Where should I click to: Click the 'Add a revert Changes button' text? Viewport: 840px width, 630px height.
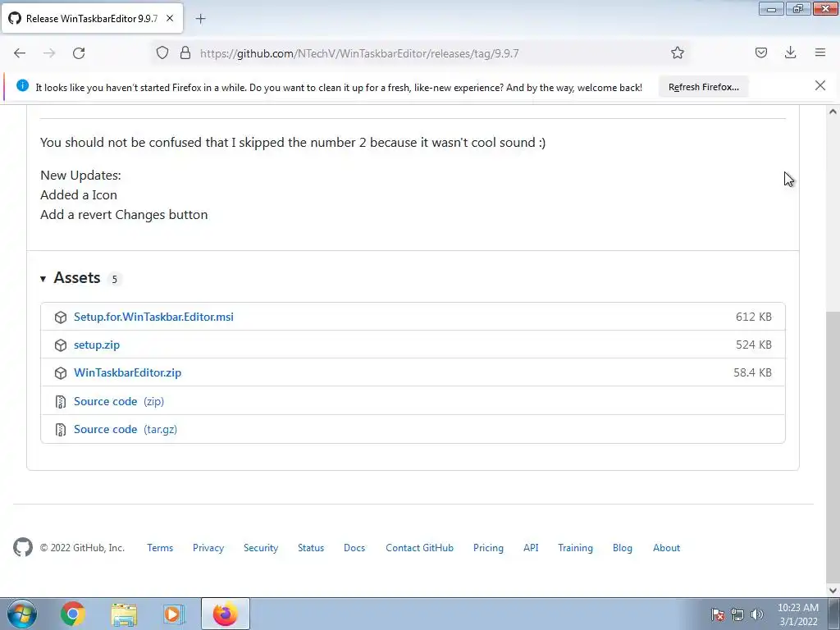pyautogui.click(x=124, y=214)
